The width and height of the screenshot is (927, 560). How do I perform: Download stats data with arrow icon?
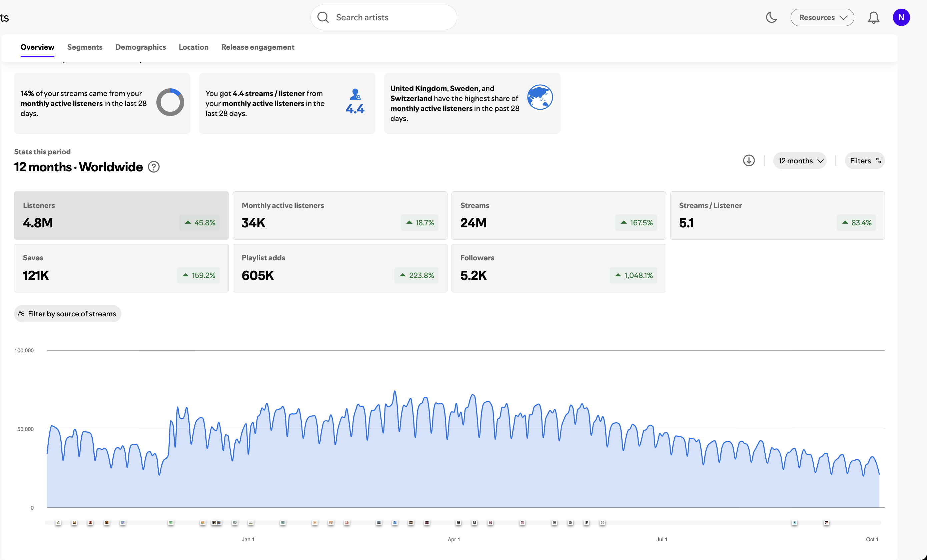[749, 161]
